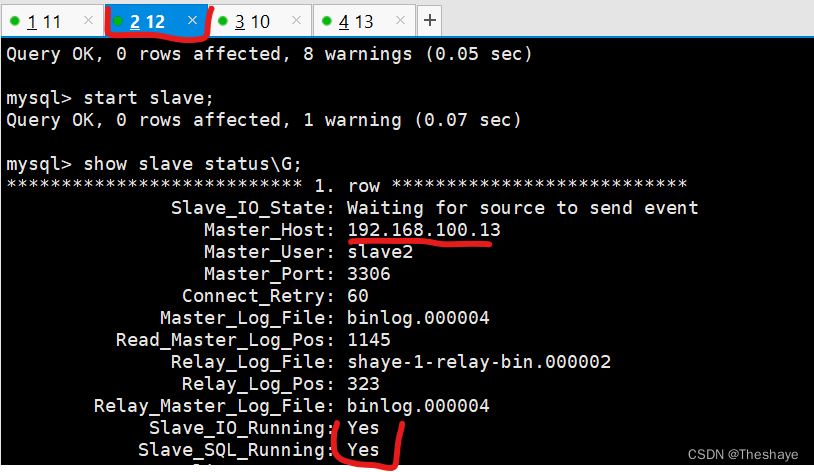
Task: Click the Master_Host label
Action: tap(269, 230)
